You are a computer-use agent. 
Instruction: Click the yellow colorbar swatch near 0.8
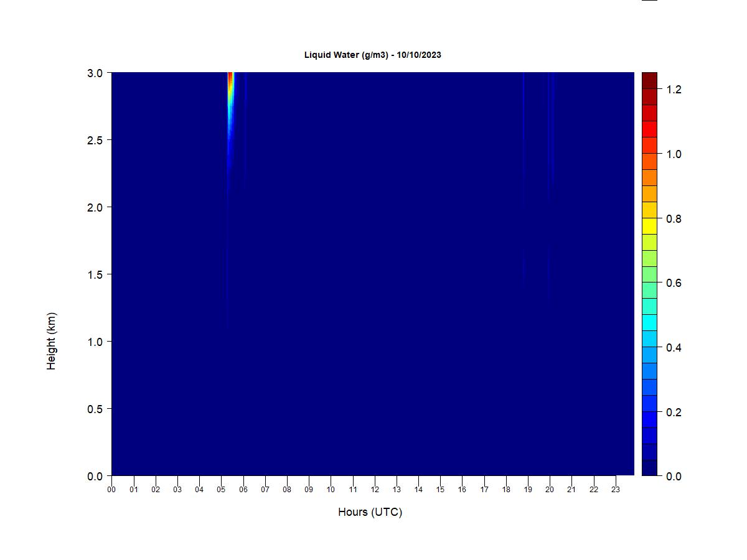(x=649, y=226)
